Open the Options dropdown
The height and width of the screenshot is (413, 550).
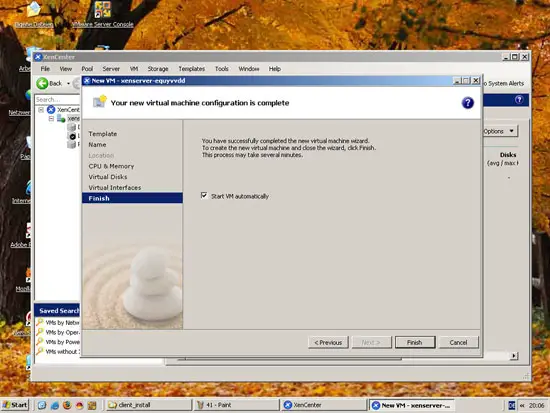pos(499,131)
